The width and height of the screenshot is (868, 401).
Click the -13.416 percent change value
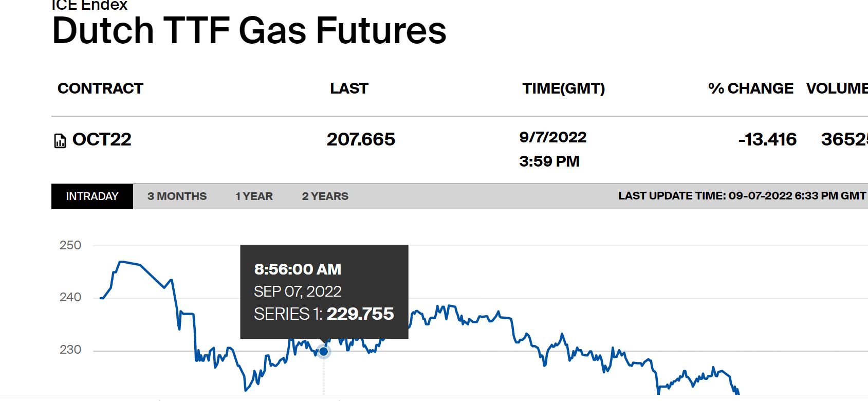coord(767,139)
